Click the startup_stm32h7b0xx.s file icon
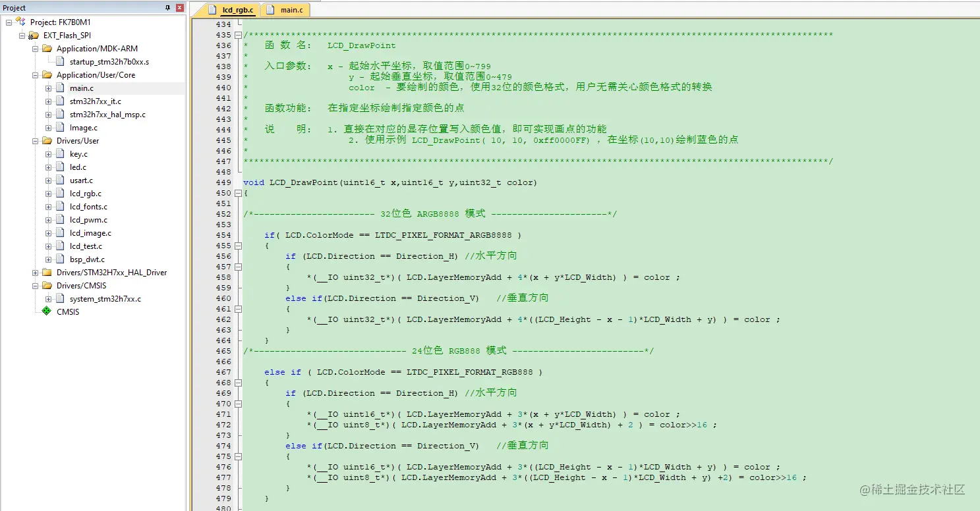Viewport: 980px width, 511px height. click(59, 62)
